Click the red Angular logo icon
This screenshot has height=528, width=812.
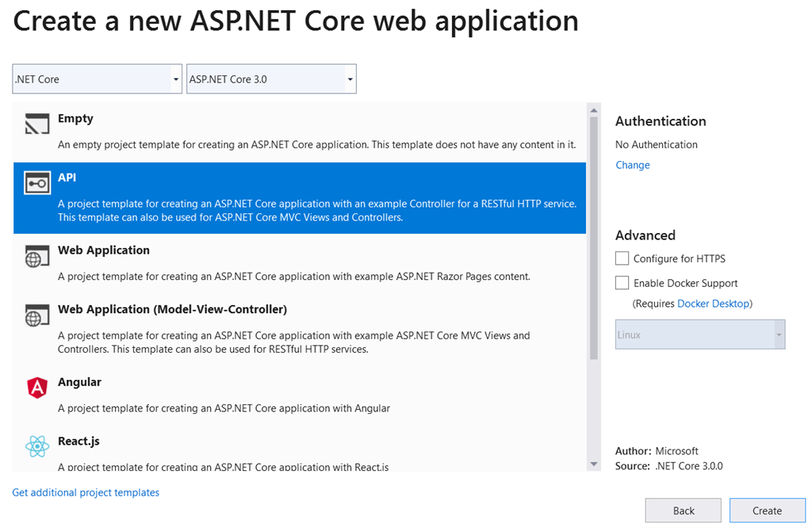pyautogui.click(x=37, y=388)
